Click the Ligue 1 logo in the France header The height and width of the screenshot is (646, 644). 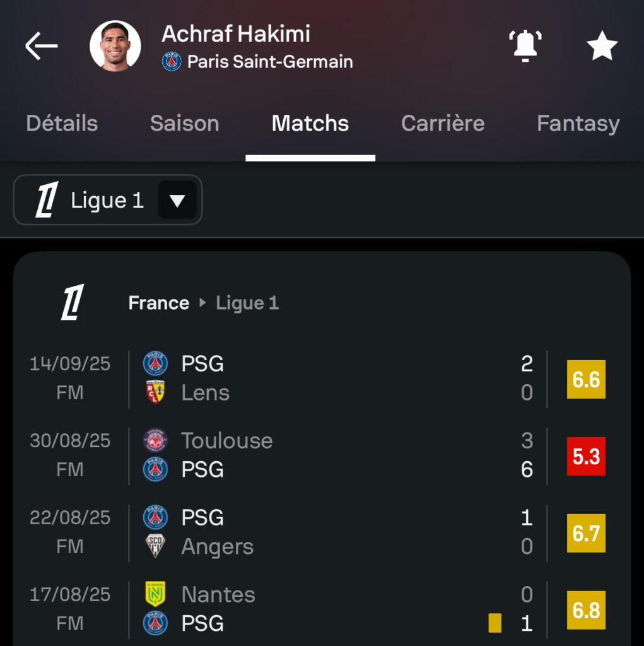(x=73, y=302)
